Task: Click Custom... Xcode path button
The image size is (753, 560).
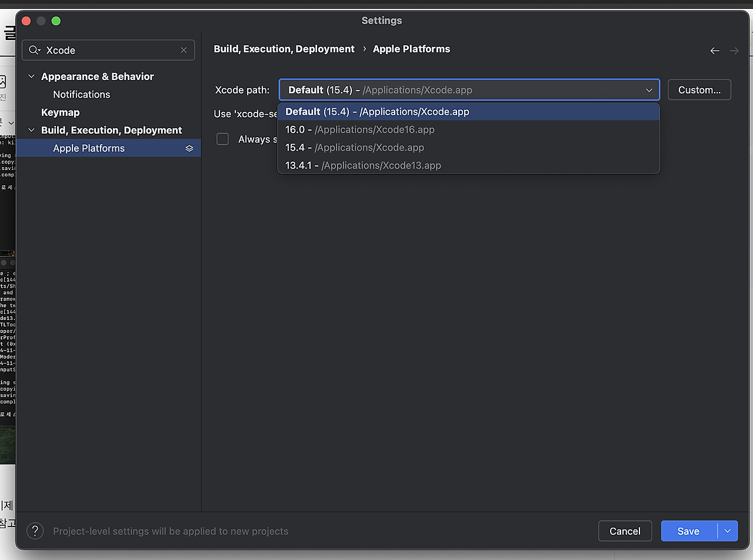Action: pyautogui.click(x=699, y=90)
